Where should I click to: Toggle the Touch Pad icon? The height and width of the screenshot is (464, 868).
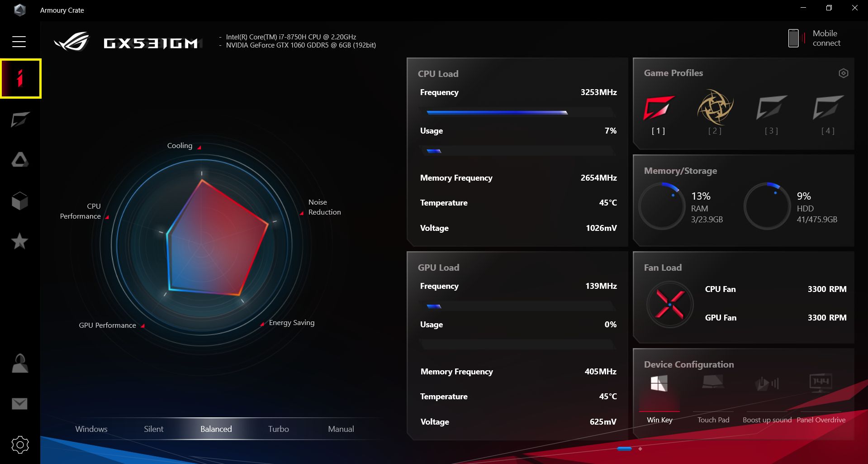click(x=713, y=383)
